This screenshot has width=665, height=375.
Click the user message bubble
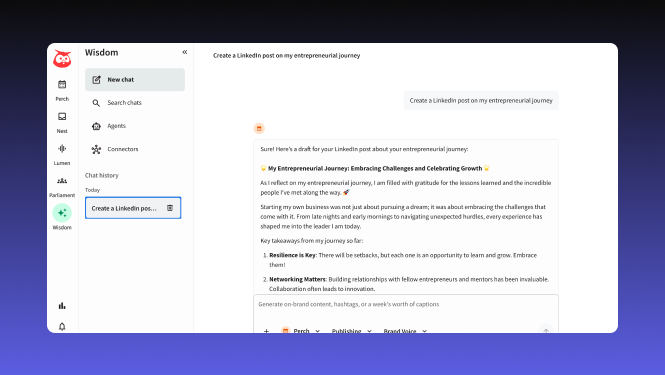tap(481, 101)
